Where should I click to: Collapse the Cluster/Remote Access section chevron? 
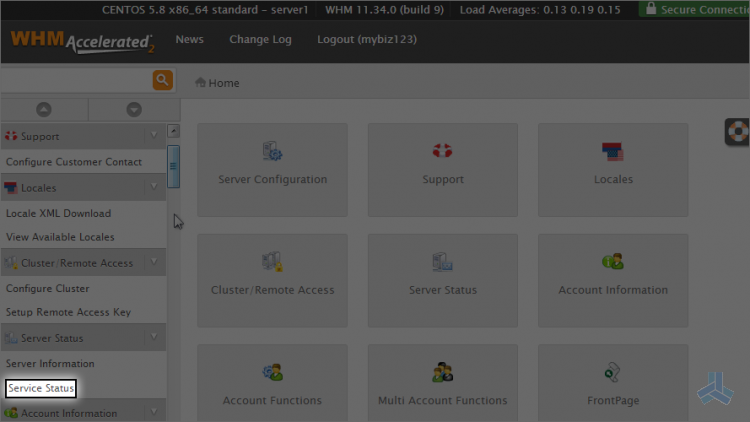pyautogui.click(x=154, y=262)
